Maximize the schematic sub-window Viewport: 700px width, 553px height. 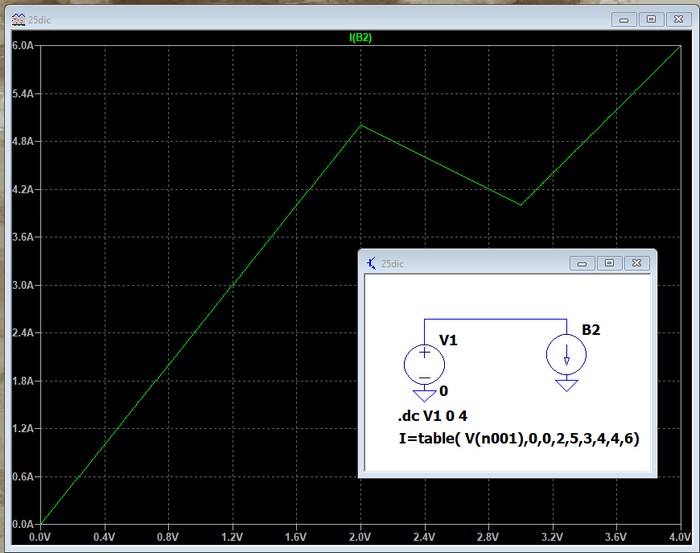point(608,263)
